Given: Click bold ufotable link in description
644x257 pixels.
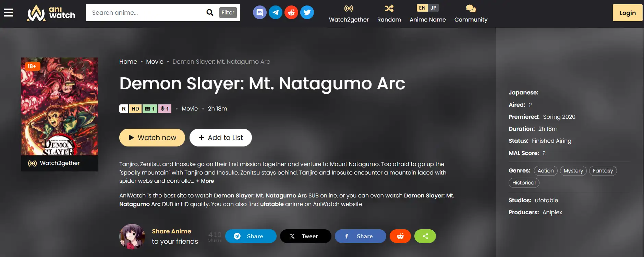Looking at the screenshot, I should click(x=272, y=204).
